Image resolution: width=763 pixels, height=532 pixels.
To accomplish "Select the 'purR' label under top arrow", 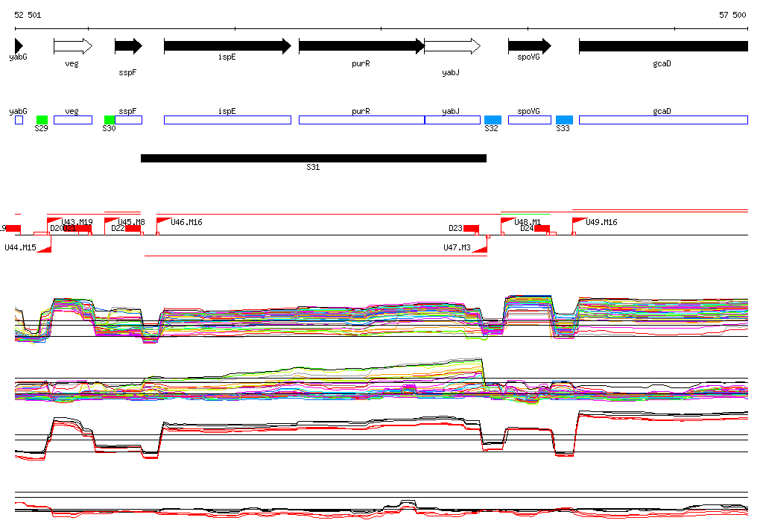I will point(361,64).
